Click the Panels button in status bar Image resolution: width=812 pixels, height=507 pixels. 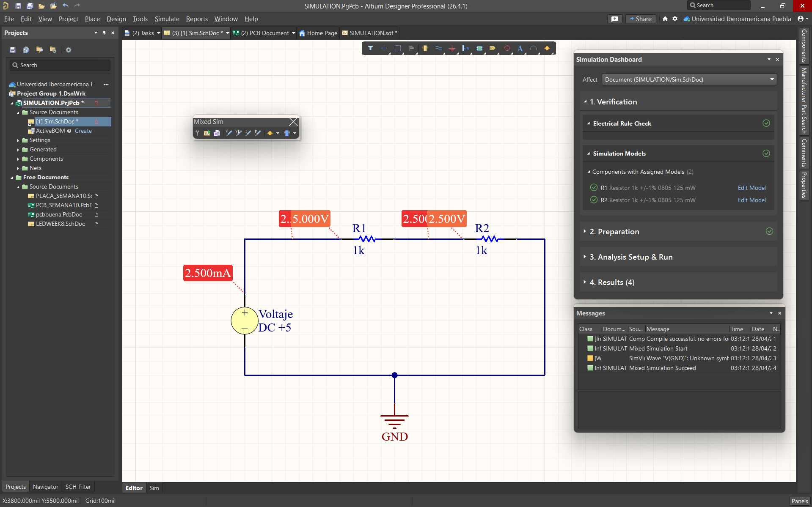(x=799, y=501)
